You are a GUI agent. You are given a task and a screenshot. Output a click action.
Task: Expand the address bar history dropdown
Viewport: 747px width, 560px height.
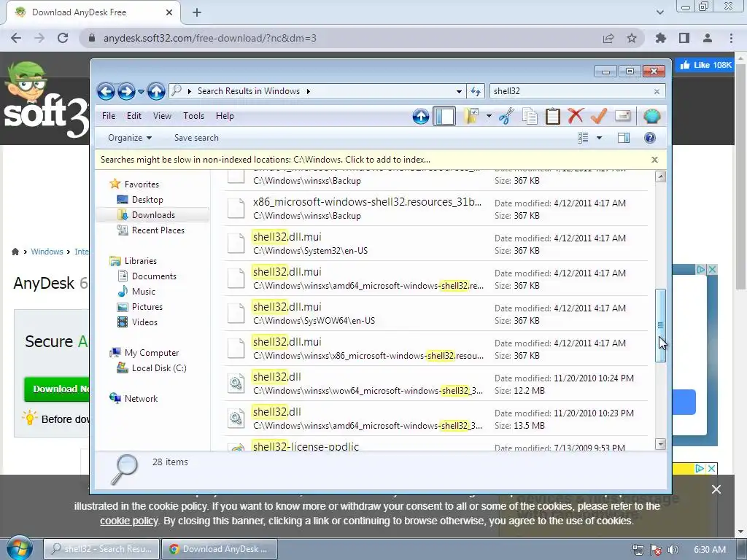tap(459, 91)
